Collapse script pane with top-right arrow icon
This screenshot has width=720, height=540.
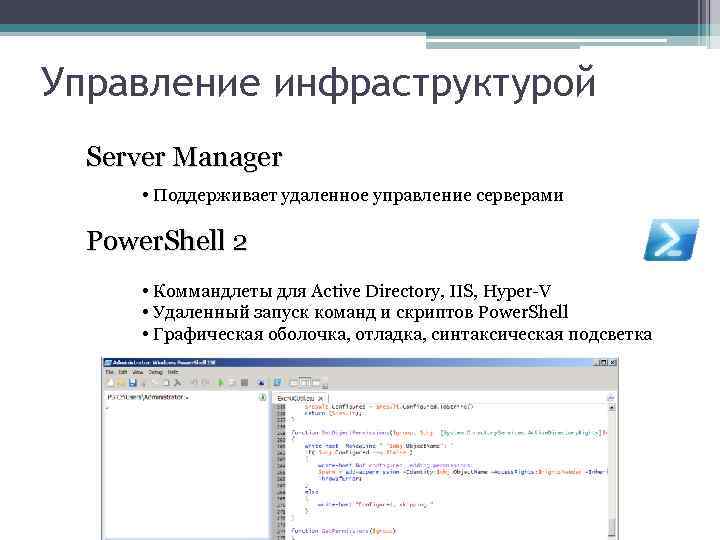tap(611, 397)
